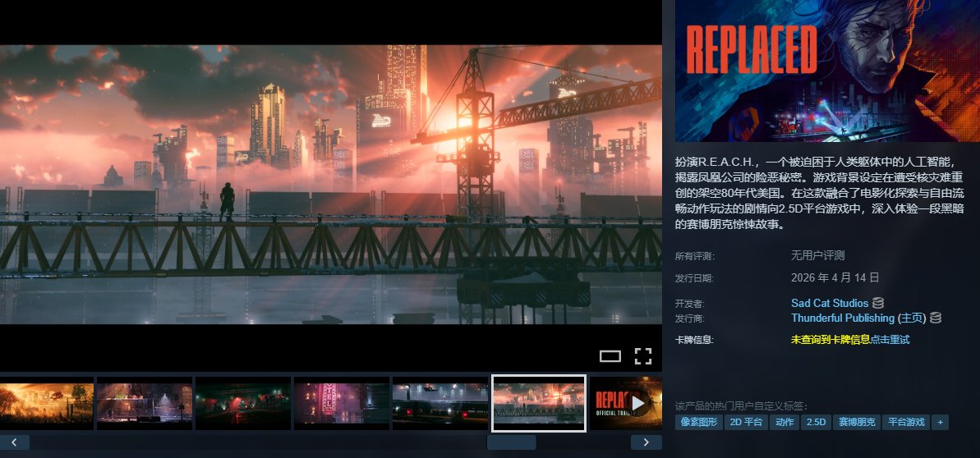Open developer Sad Cat Studios link

click(x=830, y=303)
